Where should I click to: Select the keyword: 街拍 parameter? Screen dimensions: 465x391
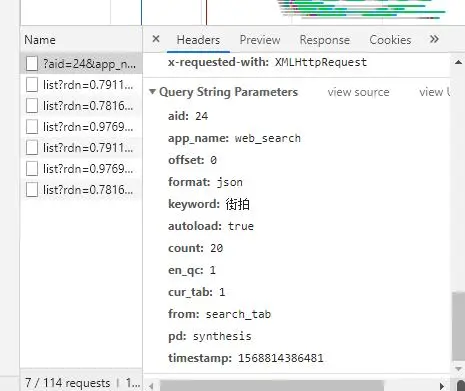(209, 204)
